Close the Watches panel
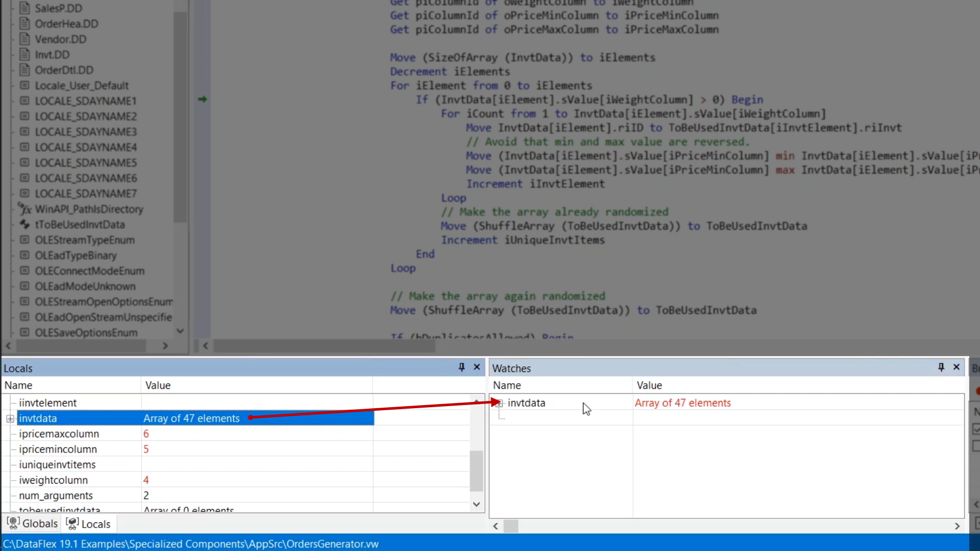The image size is (980, 551). (x=957, y=367)
